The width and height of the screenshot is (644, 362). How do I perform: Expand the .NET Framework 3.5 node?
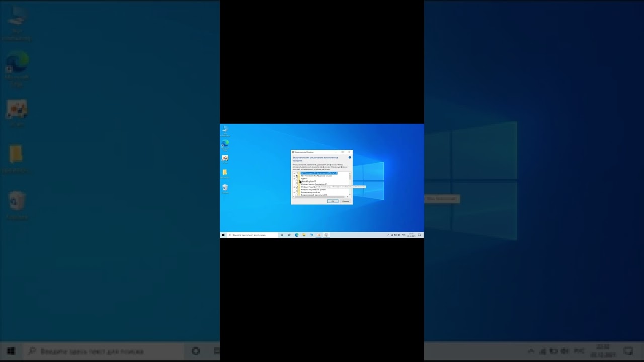pos(294,173)
